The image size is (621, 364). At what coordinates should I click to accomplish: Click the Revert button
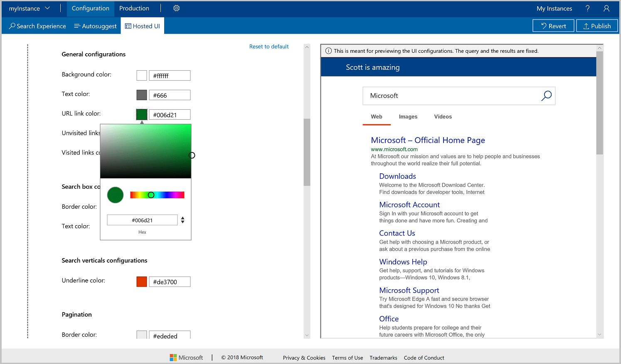click(553, 25)
